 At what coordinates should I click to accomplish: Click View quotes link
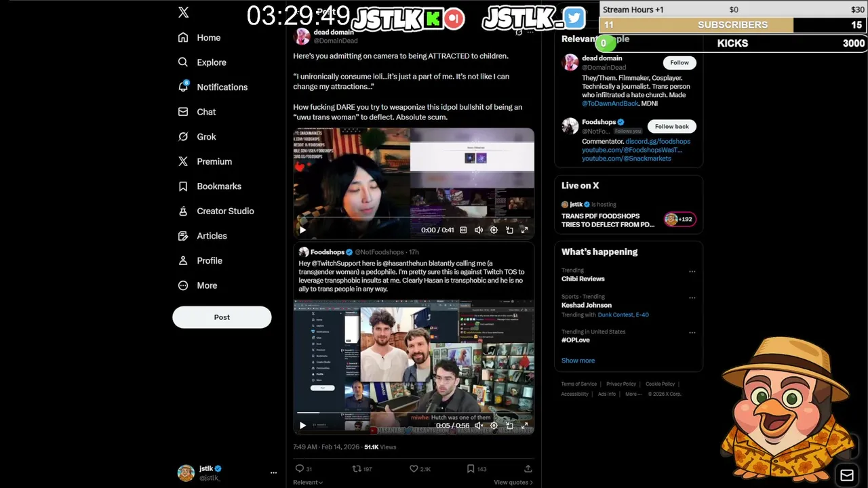(513, 483)
